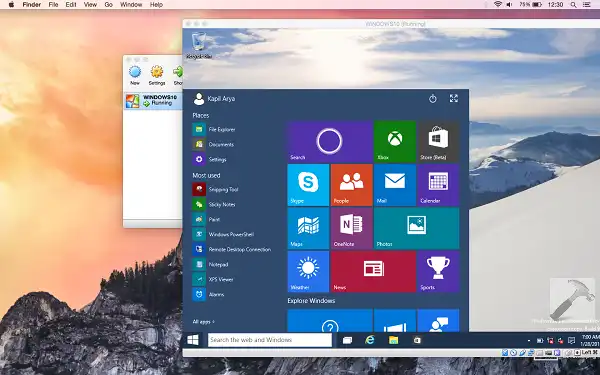Image resolution: width=600 pixels, height=375 pixels.
Task: Open the Maps tile
Action: tap(308, 228)
